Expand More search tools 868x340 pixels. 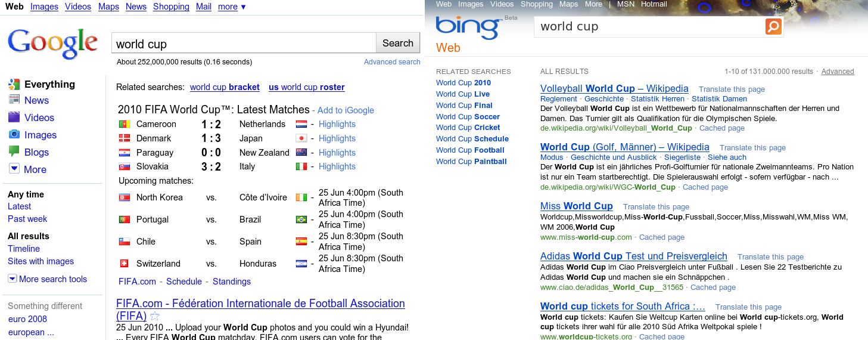tap(13, 279)
